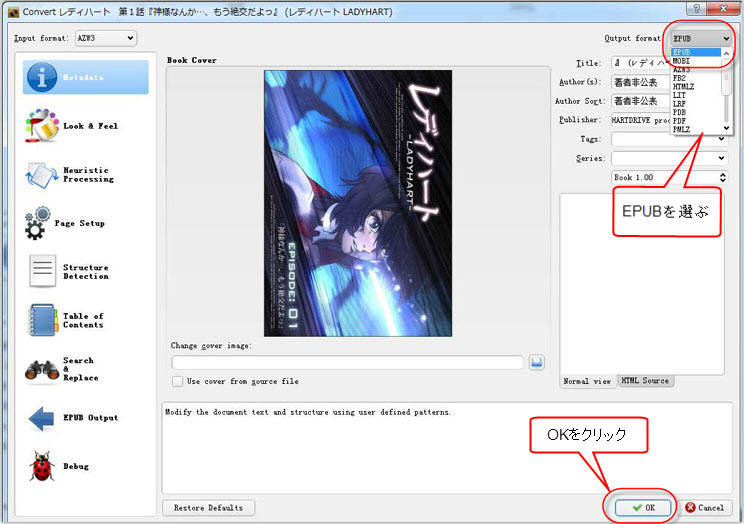Open Heuristic Processing settings
The width and height of the screenshot is (744, 524).
71,175
